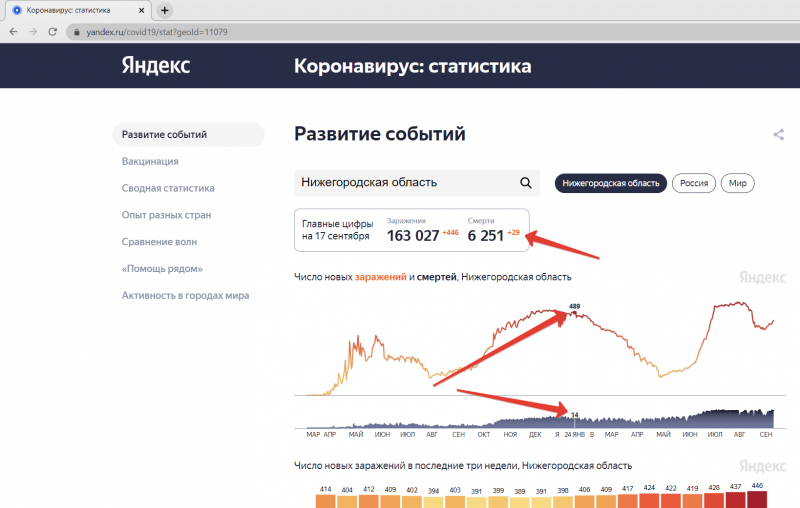The height and width of the screenshot is (508, 800).
Task: Close the Коронавирус: статистика tab
Action: (142, 10)
